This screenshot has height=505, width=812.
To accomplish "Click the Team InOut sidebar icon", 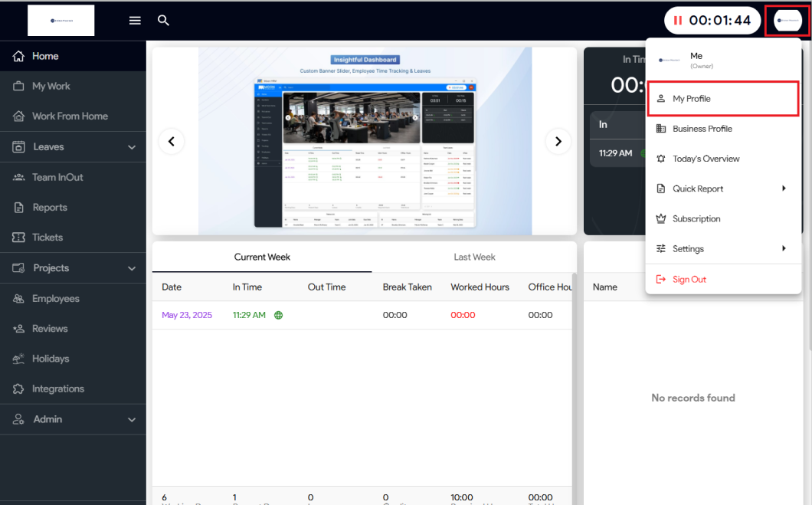I will pyautogui.click(x=18, y=177).
